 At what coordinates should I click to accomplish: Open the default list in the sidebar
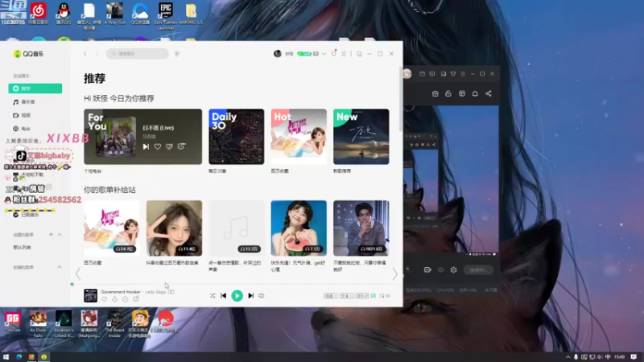coord(23,248)
